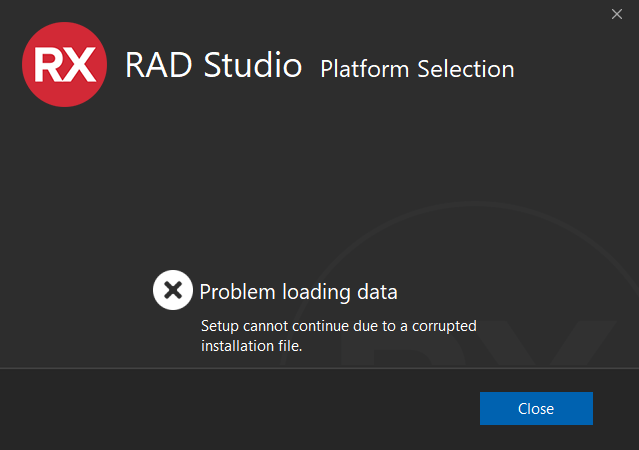
Task: Close the dialog with the top-right X
Action: [x=617, y=14]
